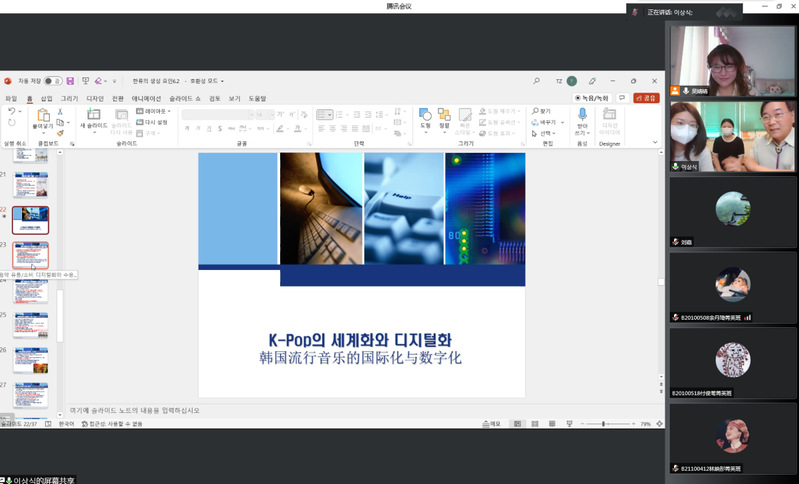Click the Arrange (정렬) icon
799x484 pixels.
444,115
